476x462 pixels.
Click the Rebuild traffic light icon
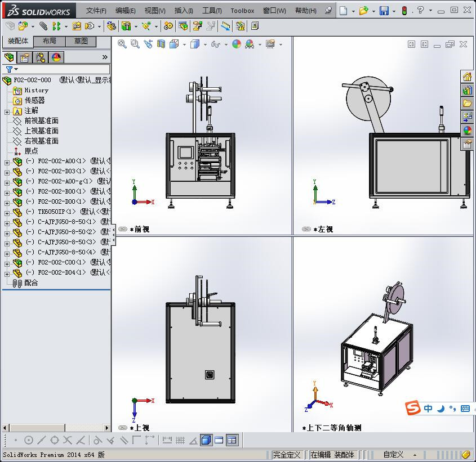click(x=404, y=11)
